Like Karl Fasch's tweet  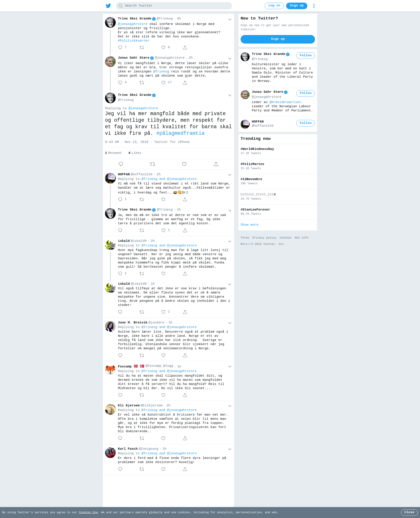pos(164,469)
